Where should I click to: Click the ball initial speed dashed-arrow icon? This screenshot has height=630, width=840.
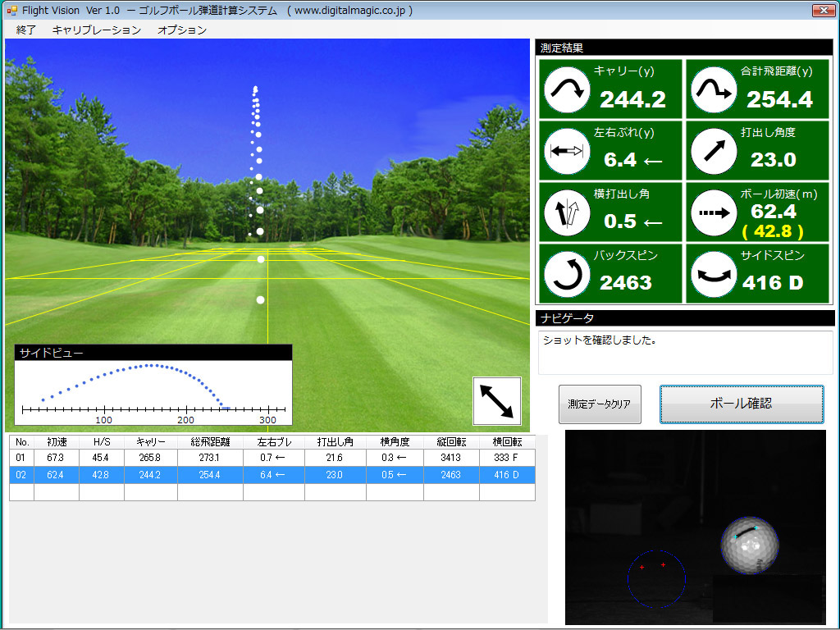pyautogui.click(x=714, y=212)
